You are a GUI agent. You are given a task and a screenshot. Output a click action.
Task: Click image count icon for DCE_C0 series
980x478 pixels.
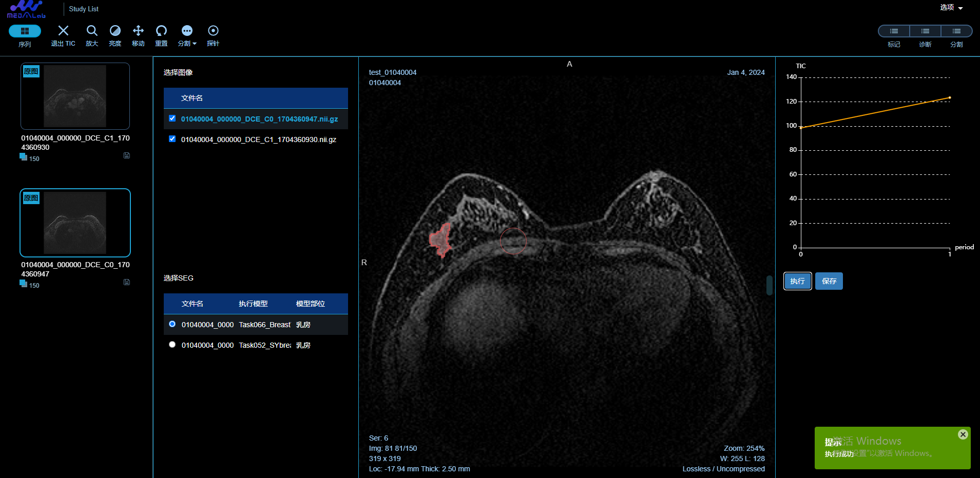coord(23,284)
